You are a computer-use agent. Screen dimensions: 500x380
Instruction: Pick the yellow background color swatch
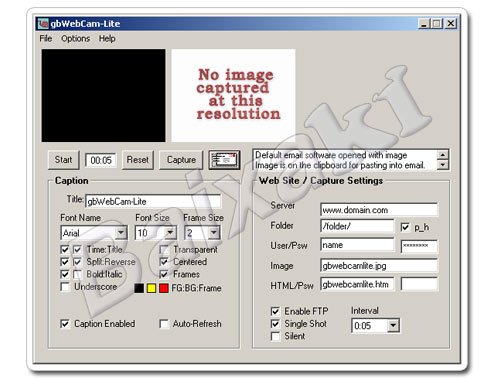pyautogui.click(x=151, y=288)
